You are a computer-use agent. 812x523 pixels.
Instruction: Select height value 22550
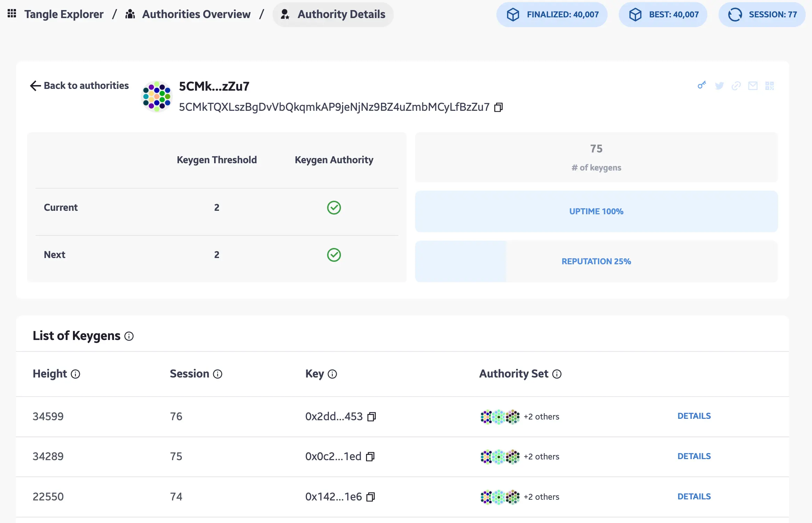(x=48, y=497)
